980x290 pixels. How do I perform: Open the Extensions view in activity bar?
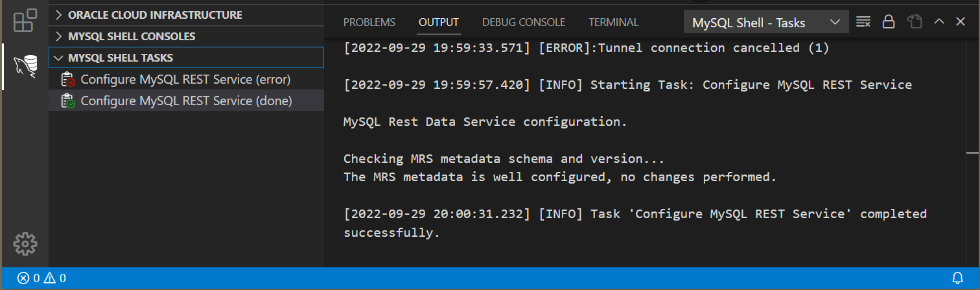click(25, 21)
